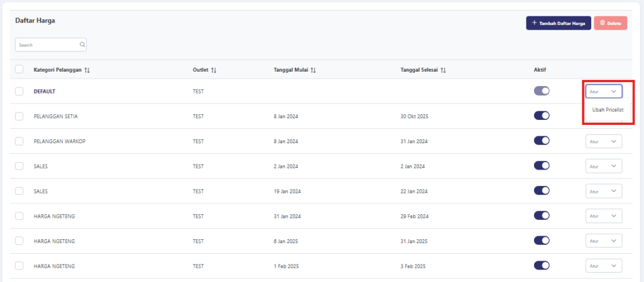Toggle Aktif switch for PELANGGAN SETIA
This screenshot has height=282, width=644.
pos(541,116)
